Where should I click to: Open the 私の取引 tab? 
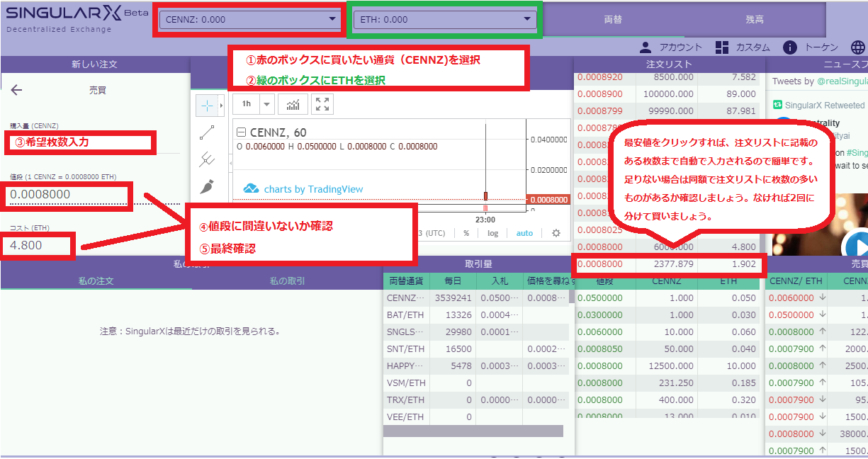pos(287,281)
